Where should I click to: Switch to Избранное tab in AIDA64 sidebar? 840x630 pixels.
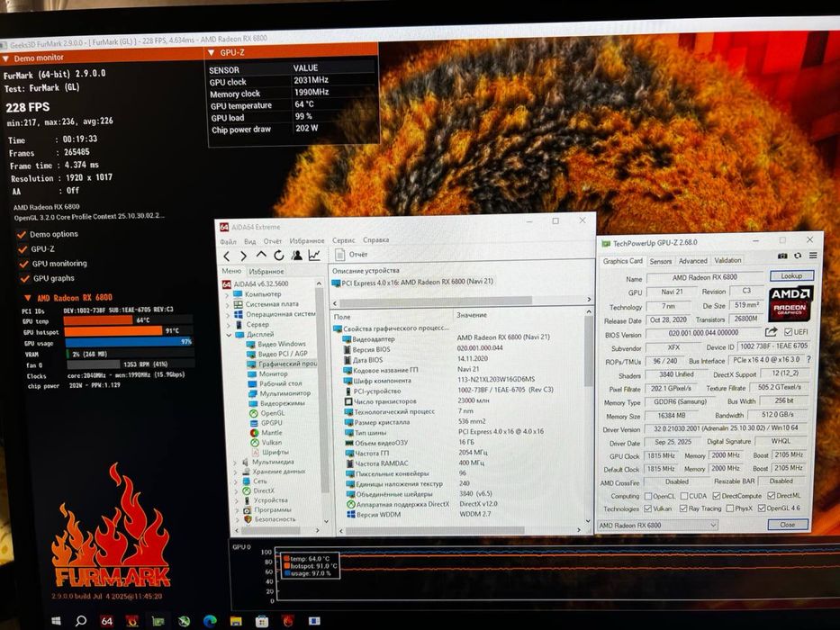(266, 272)
